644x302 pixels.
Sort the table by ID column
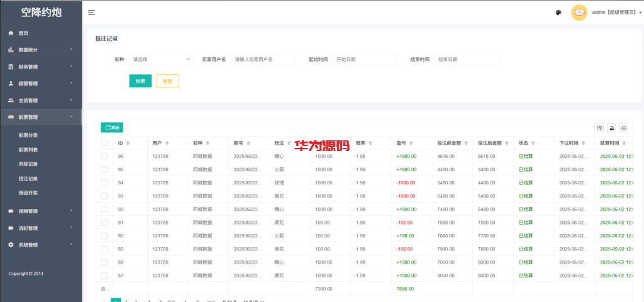point(128,143)
